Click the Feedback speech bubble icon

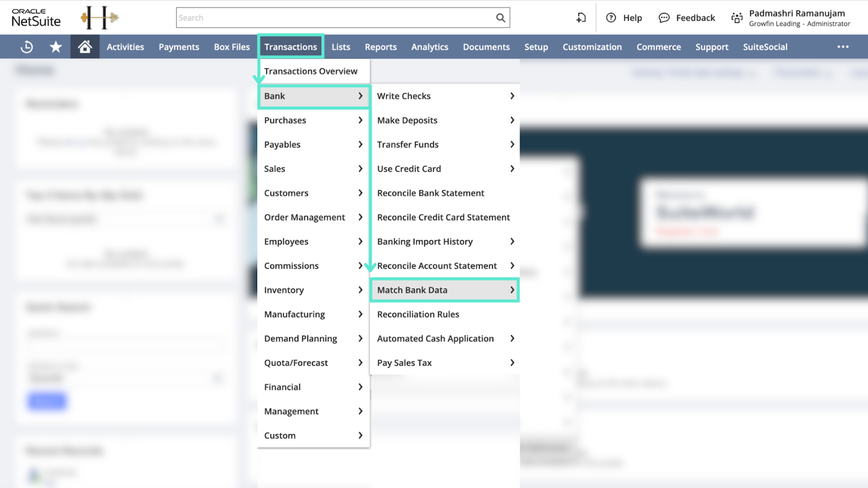click(x=664, y=18)
